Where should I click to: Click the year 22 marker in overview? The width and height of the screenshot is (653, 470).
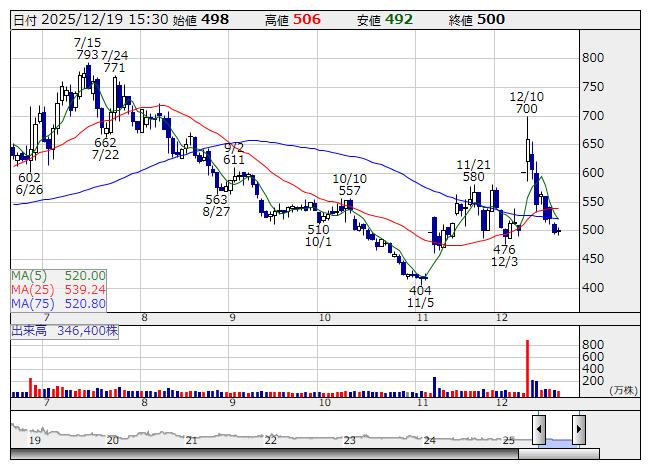[271, 440]
